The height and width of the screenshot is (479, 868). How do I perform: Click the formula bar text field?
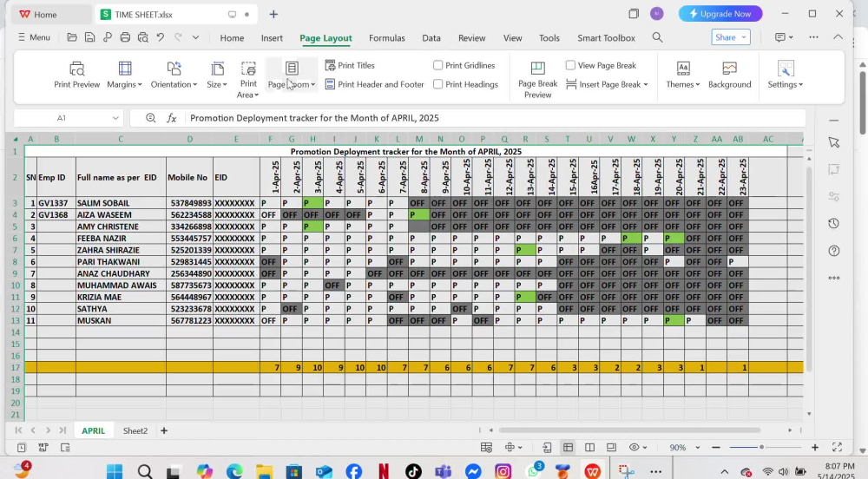(496, 118)
